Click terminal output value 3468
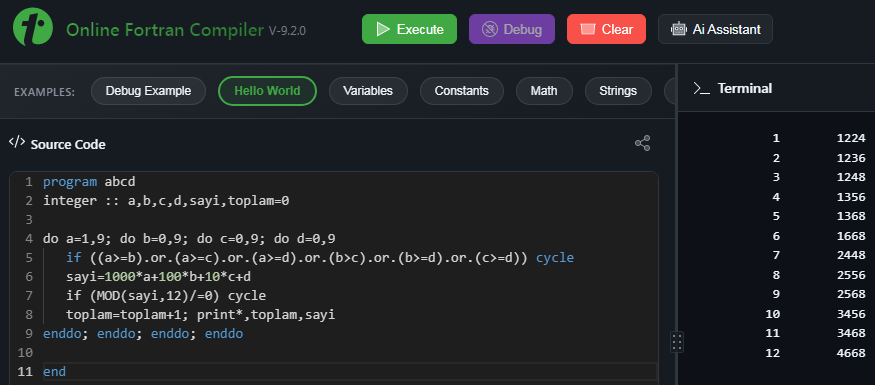The height and width of the screenshot is (385, 875). point(851,333)
